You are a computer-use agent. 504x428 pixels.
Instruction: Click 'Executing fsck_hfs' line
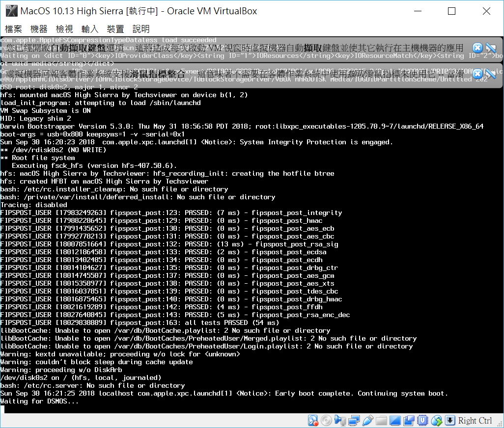(x=94, y=166)
